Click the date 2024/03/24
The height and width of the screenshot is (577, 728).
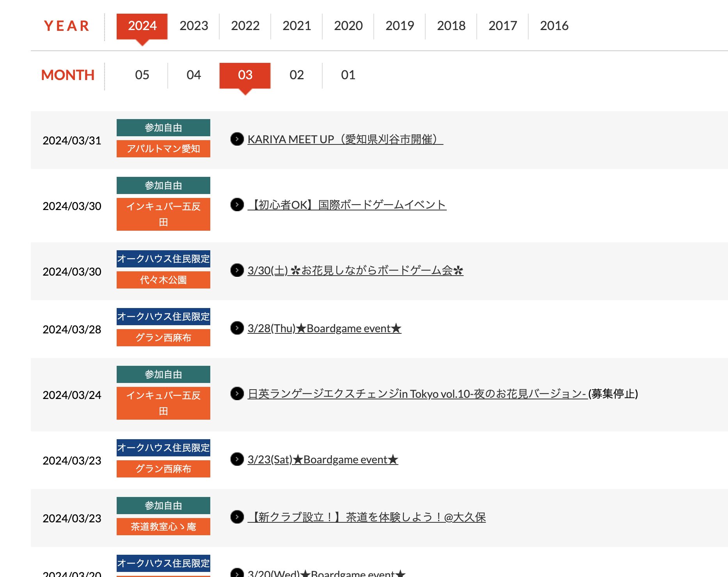[72, 395]
